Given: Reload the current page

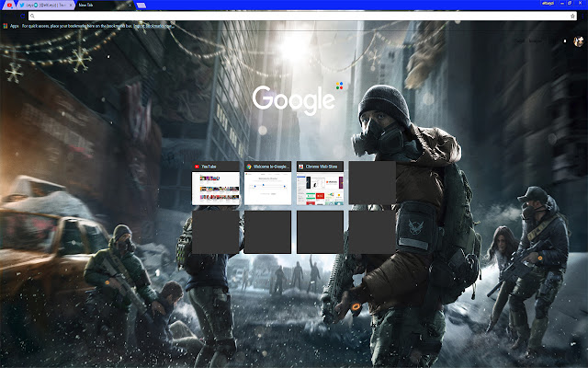Looking at the screenshot, I should pyautogui.click(x=22, y=16).
